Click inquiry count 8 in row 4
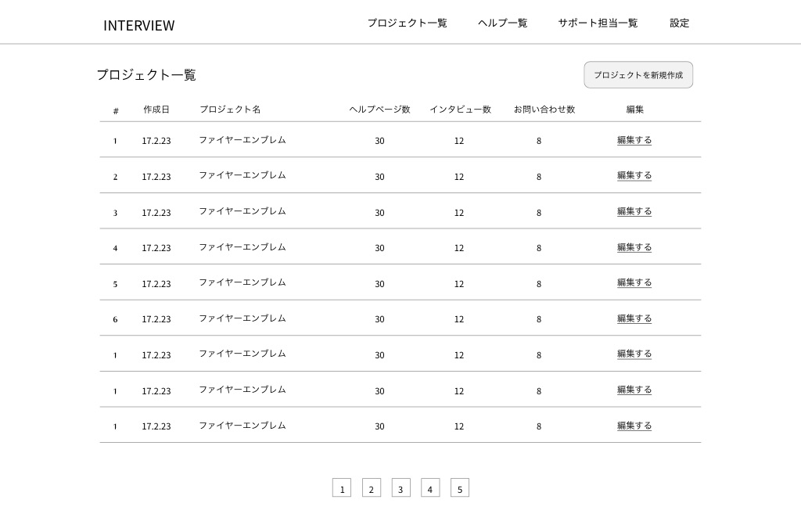Image resolution: width=801 pixels, height=532 pixels. 539,248
